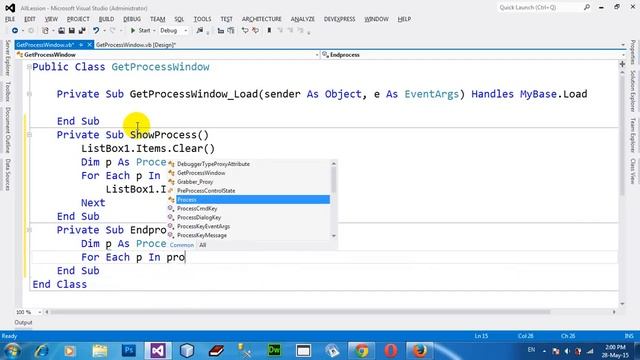Open the Toolbox side panel
The width and height of the screenshot is (640, 360).
(x=7, y=91)
